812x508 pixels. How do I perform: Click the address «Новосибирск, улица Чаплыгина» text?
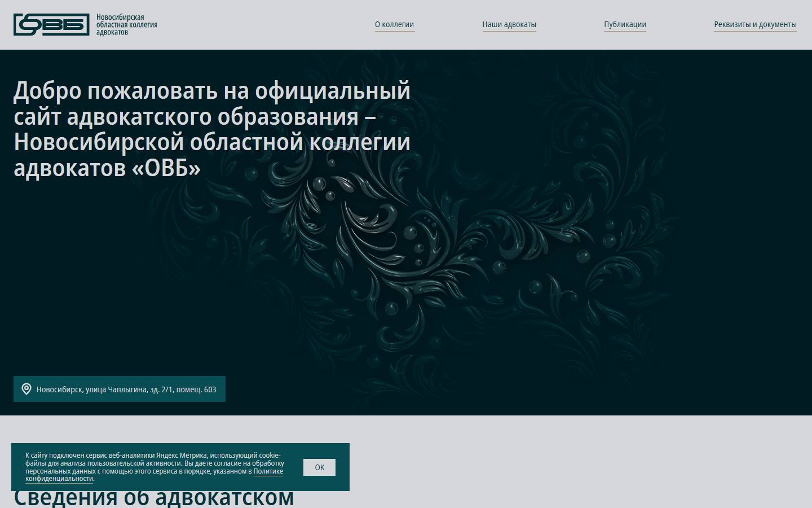126,389
